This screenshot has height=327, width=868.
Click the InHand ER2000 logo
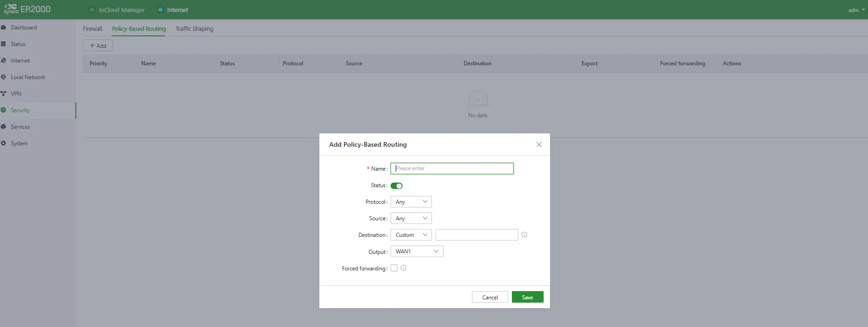[27, 9]
